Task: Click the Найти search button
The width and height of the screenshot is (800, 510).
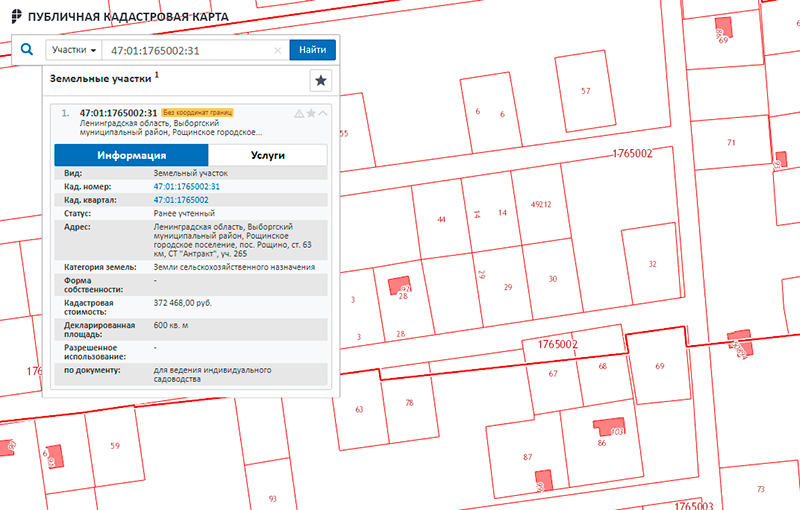Action: point(313,50)
